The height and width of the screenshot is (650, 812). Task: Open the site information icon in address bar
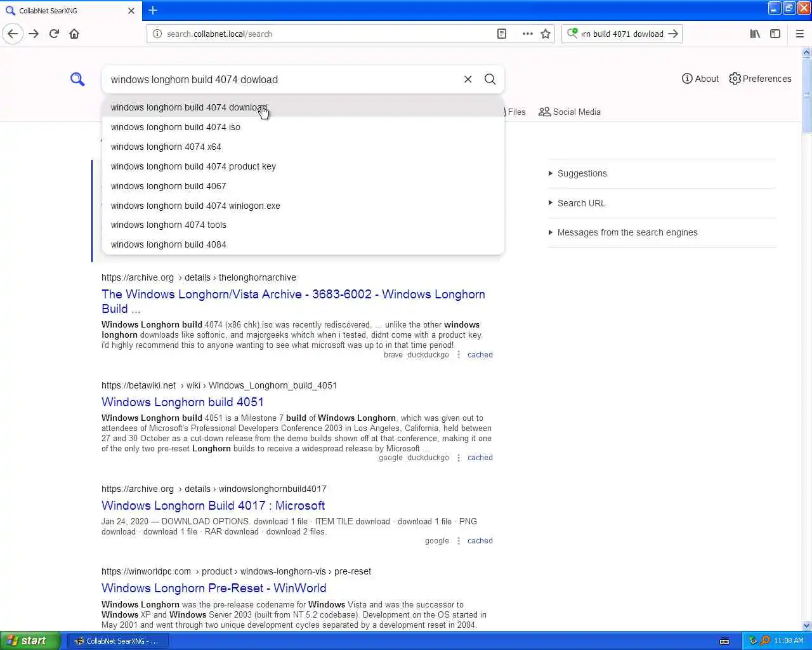(x=157, y=34)
